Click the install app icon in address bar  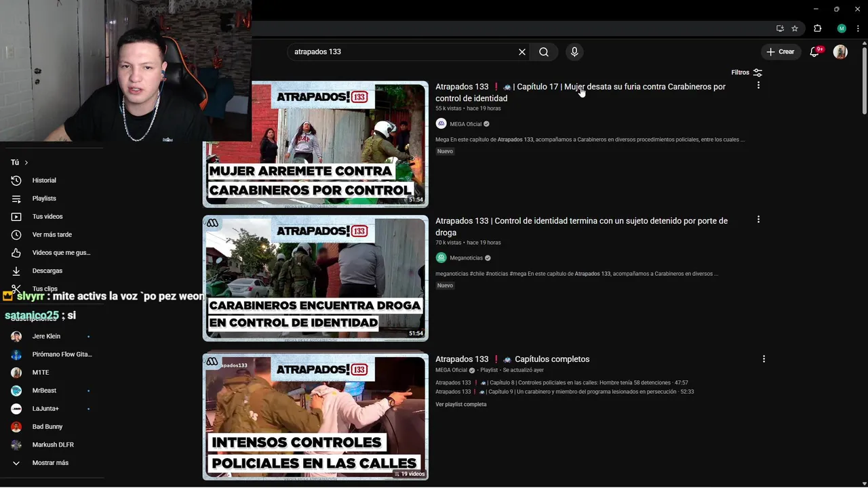780,28
